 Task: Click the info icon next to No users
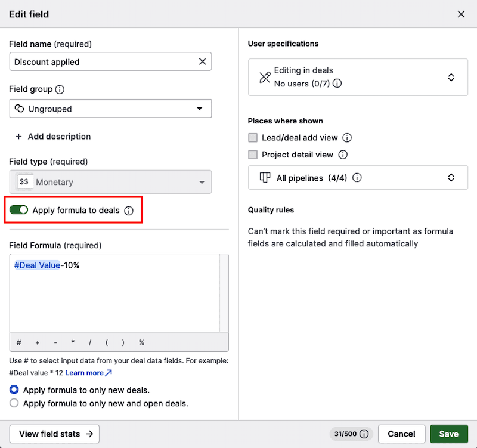tap(337, 84)
